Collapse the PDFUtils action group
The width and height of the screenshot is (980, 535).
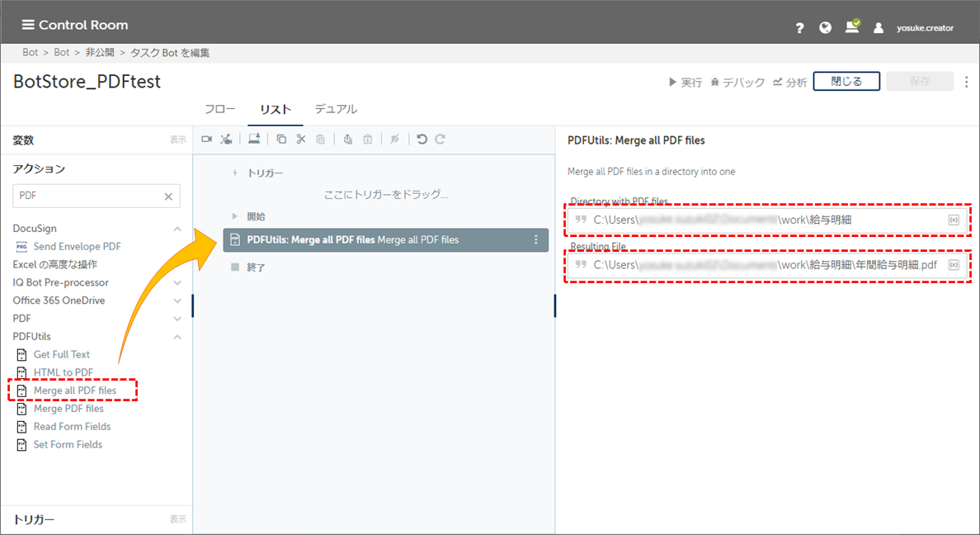coord(177,337)
